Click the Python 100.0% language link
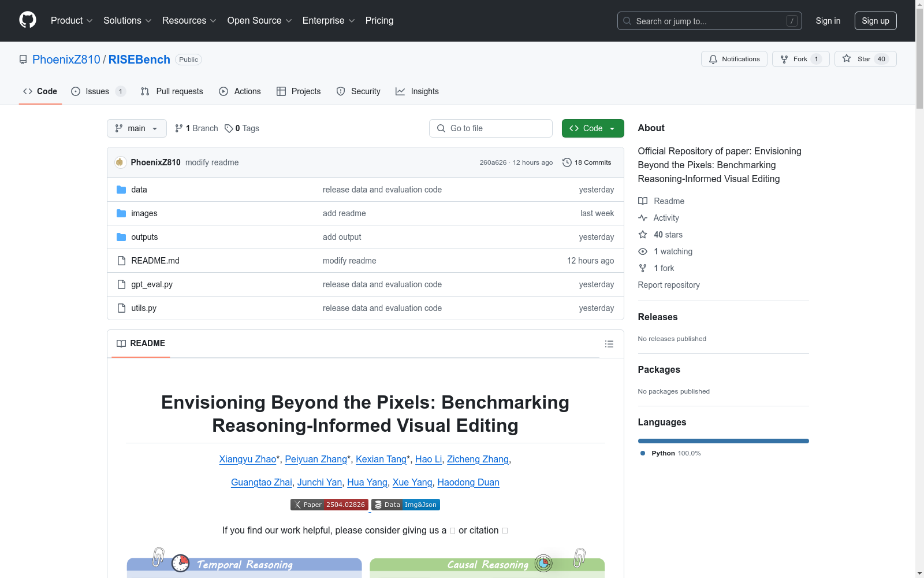 670,453
